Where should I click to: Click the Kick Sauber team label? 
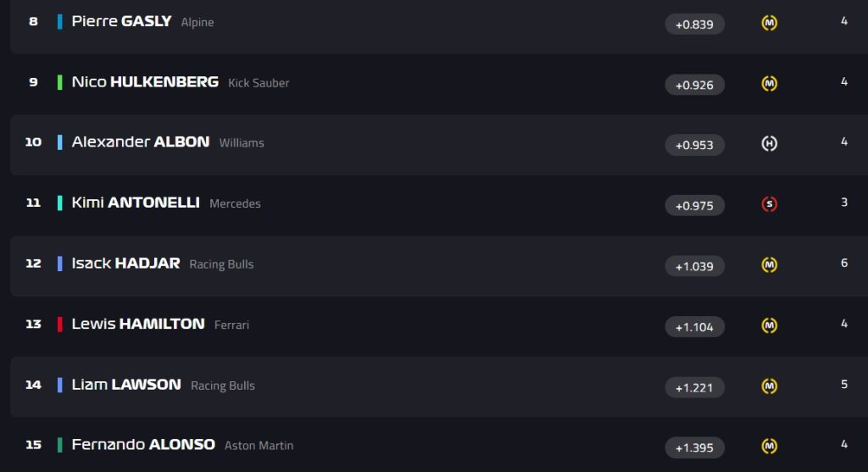click(259, 83)
